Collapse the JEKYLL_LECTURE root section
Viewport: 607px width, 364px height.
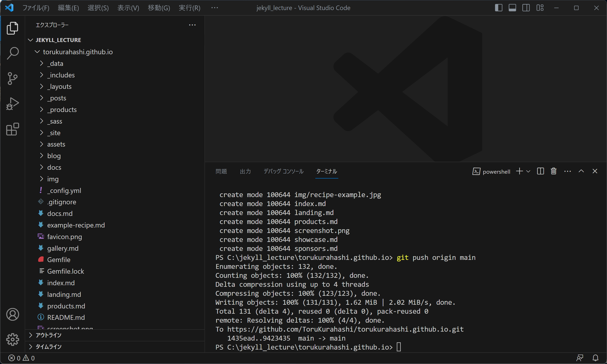[x=115, y=40]
